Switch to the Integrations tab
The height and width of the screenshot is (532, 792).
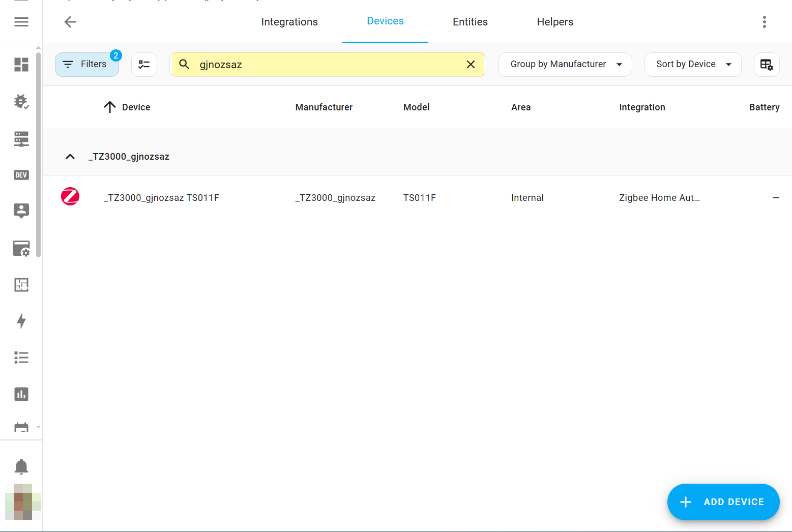click(x=289, y=22)
